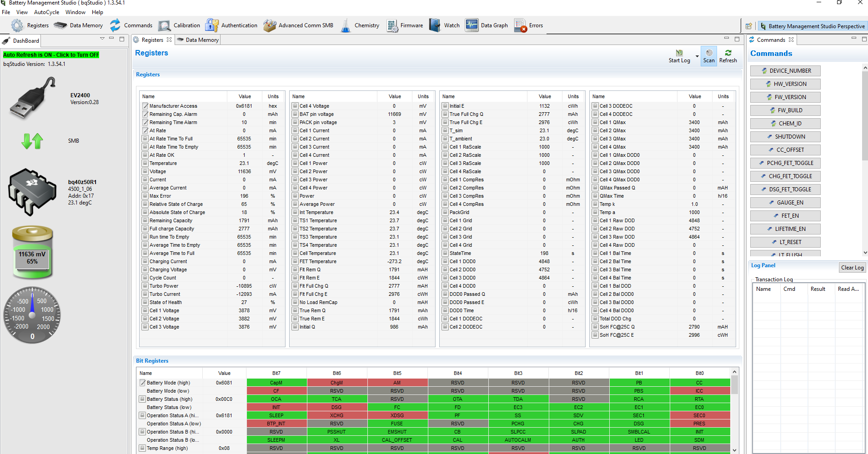Image resolution: width=868 pixels, height=454 pixels.
Task: Open the Window menu
Action: point(75,12)
